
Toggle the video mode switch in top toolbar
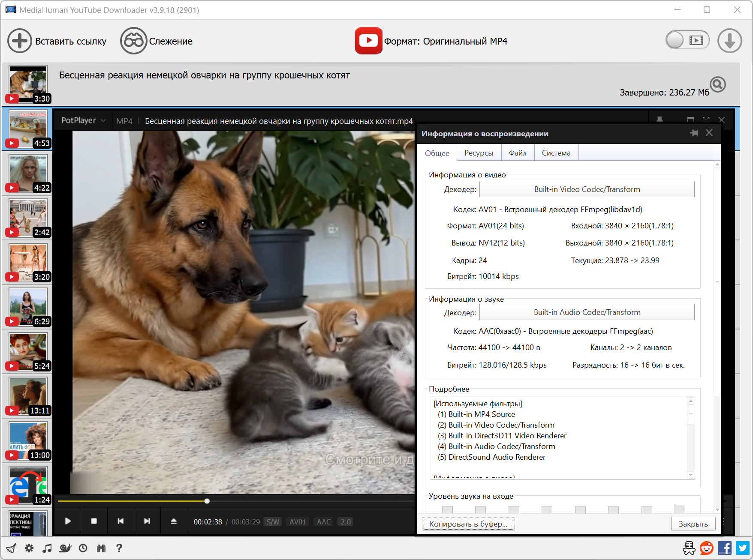(687, 40)
